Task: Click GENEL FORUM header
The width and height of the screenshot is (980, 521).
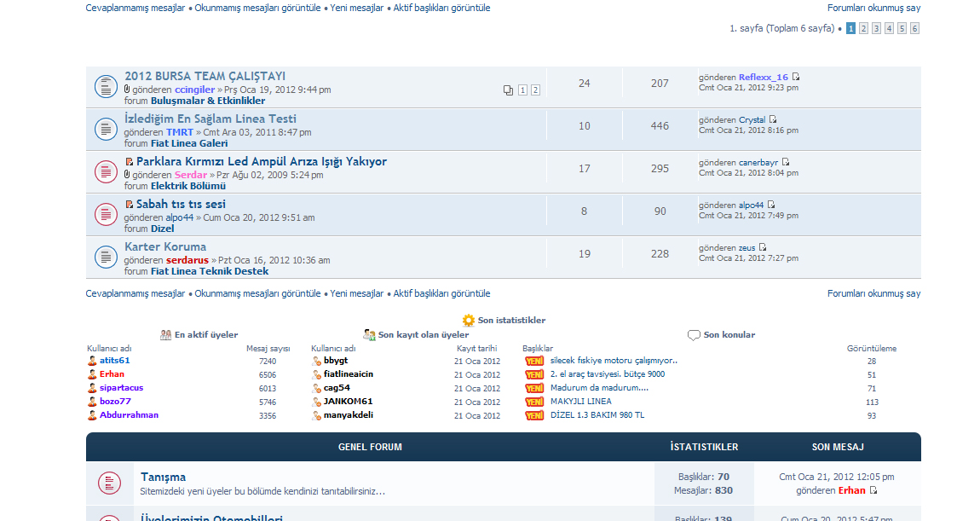Action: (x=370, y=447)
